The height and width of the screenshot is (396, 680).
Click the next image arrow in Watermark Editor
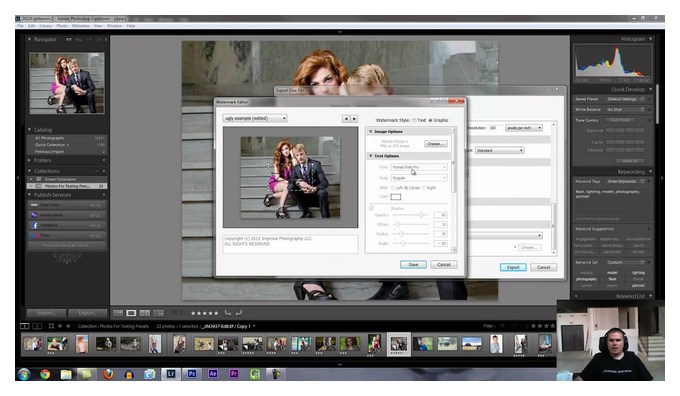(x=354, y=118)
